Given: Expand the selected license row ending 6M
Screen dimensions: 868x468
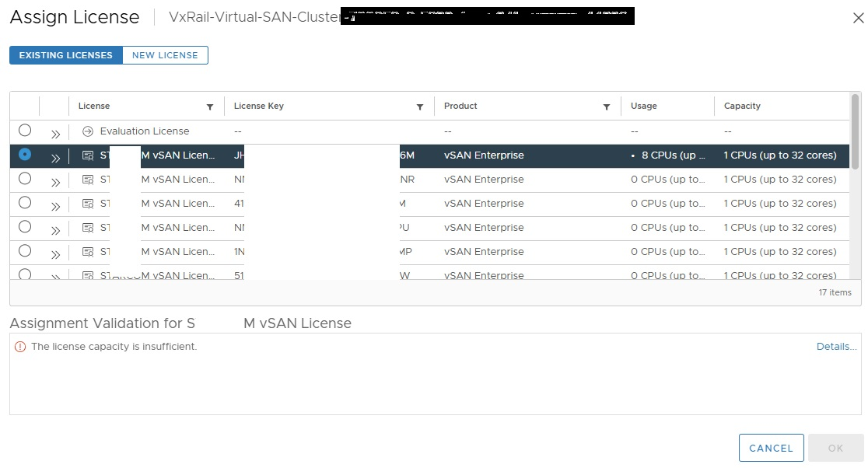Looking at the screenshot, I should click(55, 159).
